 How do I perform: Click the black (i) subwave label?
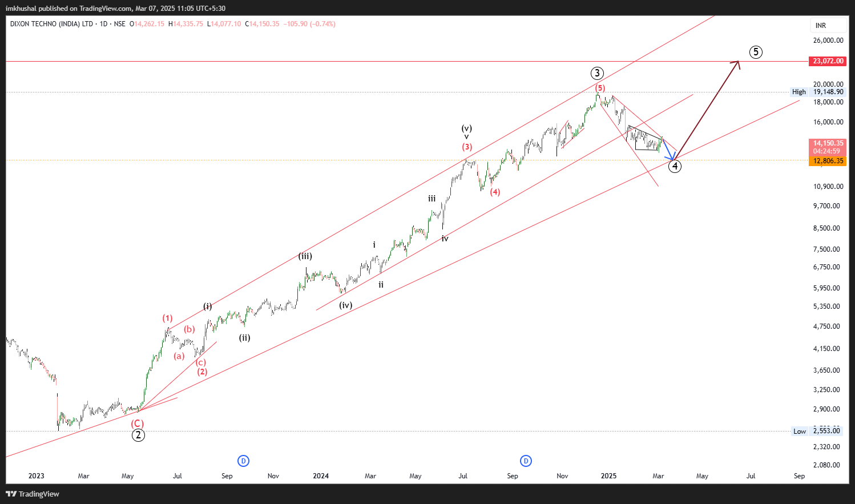click(208, 307)
